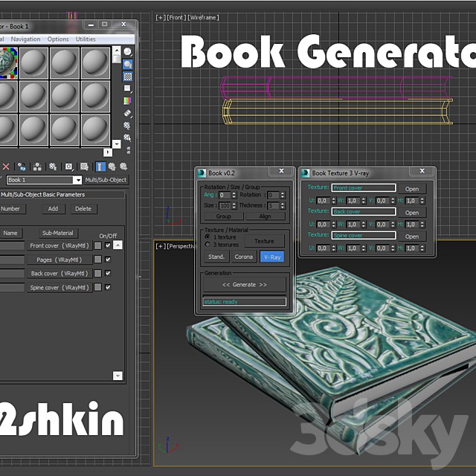Screen dimensions: 476x476
Task: Click the Size spinner arrows
Action: (234, 206)
